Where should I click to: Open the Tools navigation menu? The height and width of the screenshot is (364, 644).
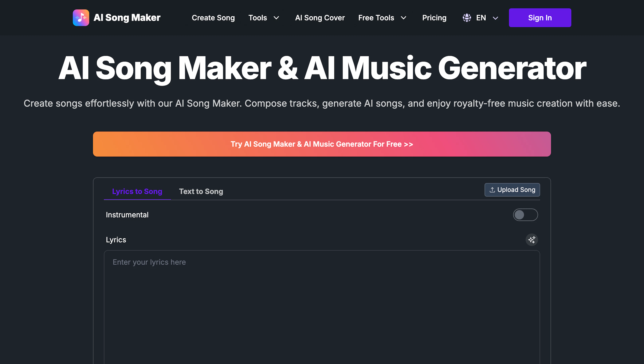(257, 18)
